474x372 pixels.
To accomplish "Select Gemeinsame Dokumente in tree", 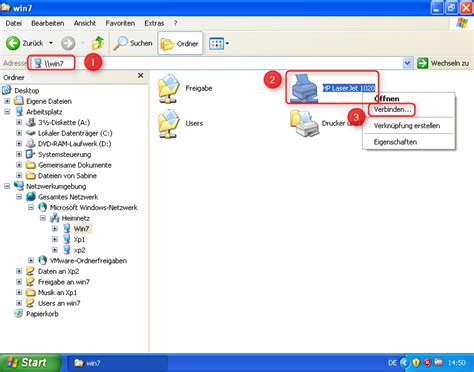I will (x=75, y=165).
